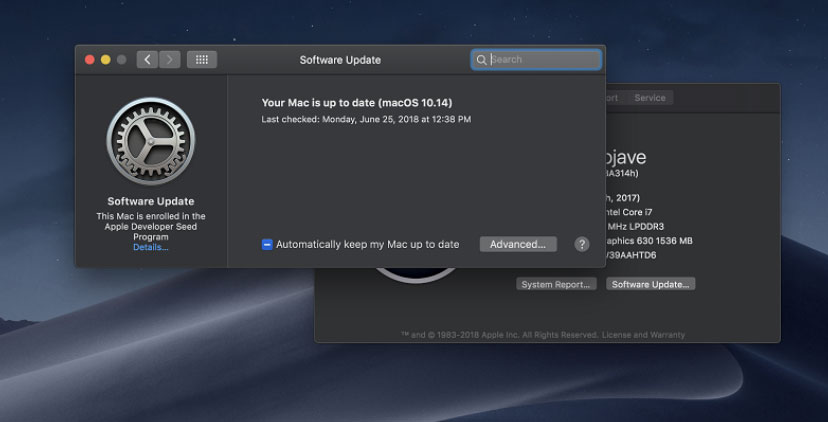Viewport: 828px width, 422px height.
Task: Open the Details... link
Action: pyautogui.click(x=150, y=247)
